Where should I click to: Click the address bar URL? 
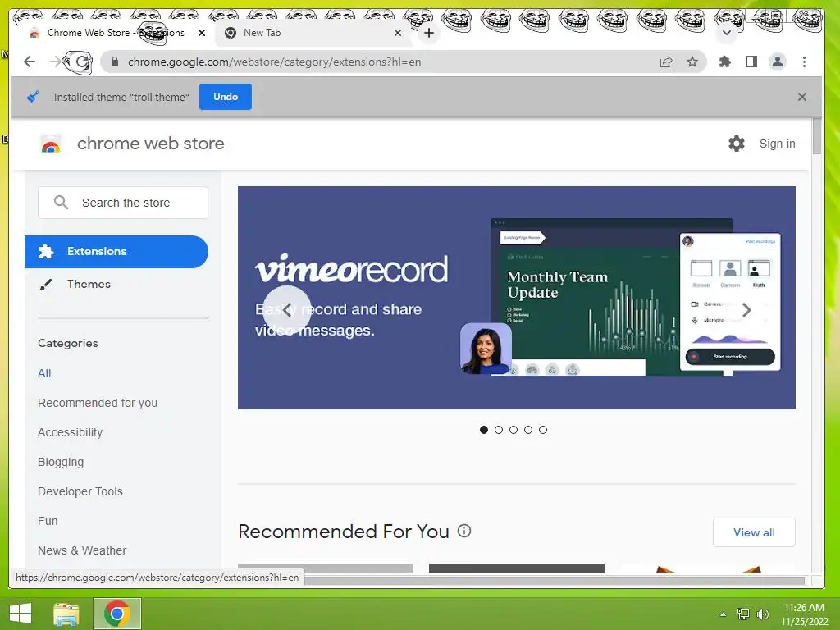274,62
